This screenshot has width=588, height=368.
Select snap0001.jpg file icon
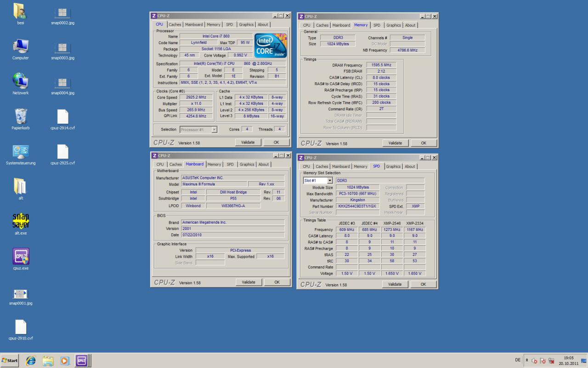[x=20, y=297]
